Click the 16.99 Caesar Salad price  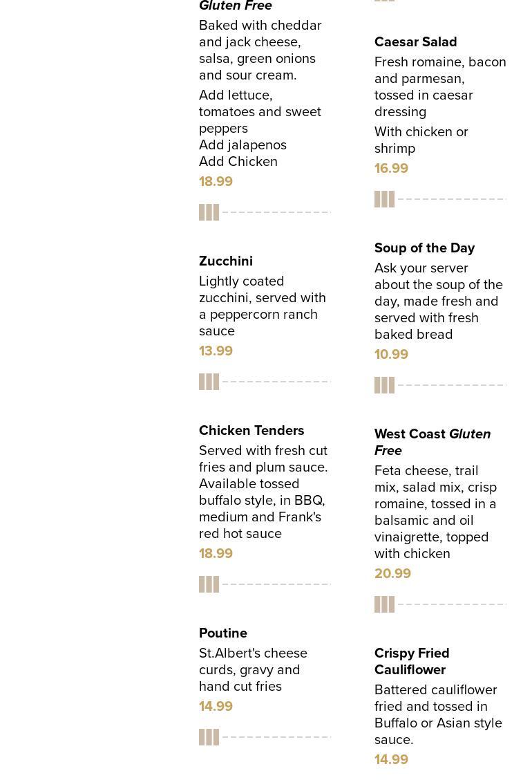tap(391, 169)
